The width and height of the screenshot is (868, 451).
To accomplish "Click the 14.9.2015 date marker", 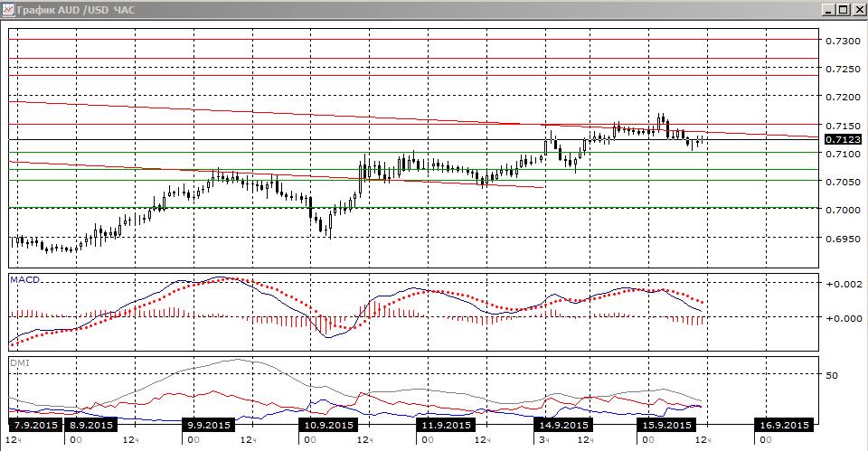I will [563, 425].
